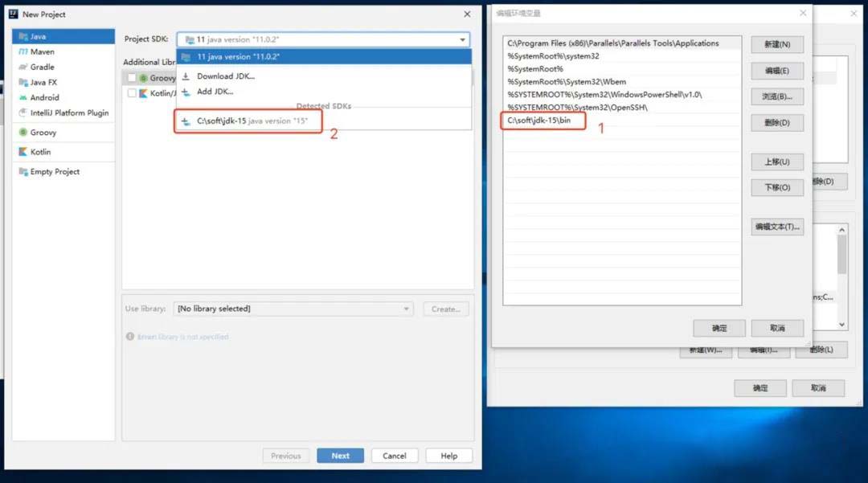Select the WindowsPowerShell\v1.0\ path entry
Image resolution: width=868 pixels, height=483 pixels.
pyautogui.click(x=622, y=95)
